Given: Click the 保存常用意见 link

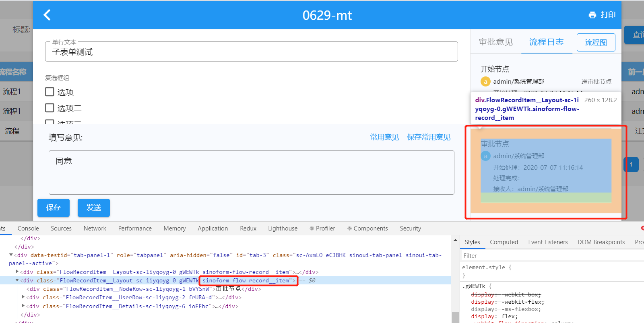Looking at the screenshot, I should click(429, 137).
